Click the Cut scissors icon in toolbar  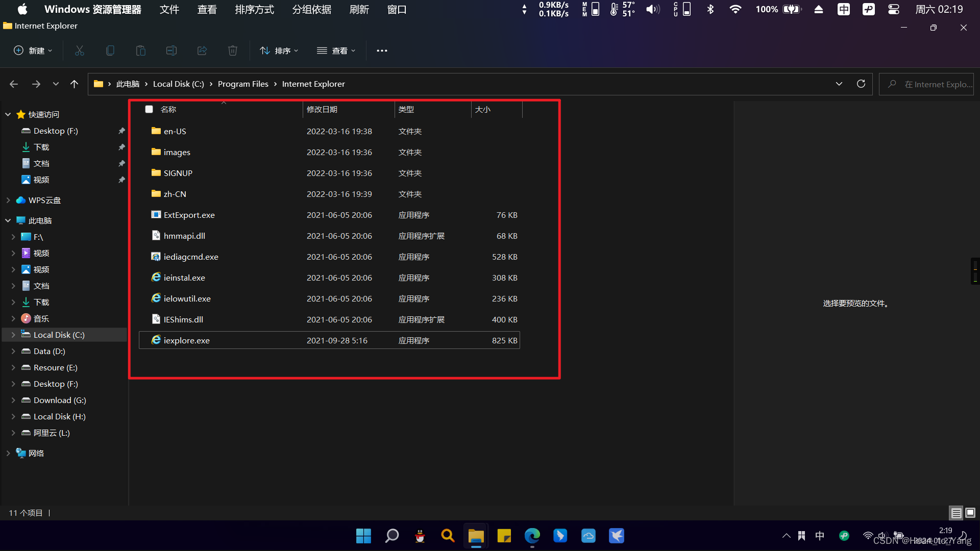(80, 51)
